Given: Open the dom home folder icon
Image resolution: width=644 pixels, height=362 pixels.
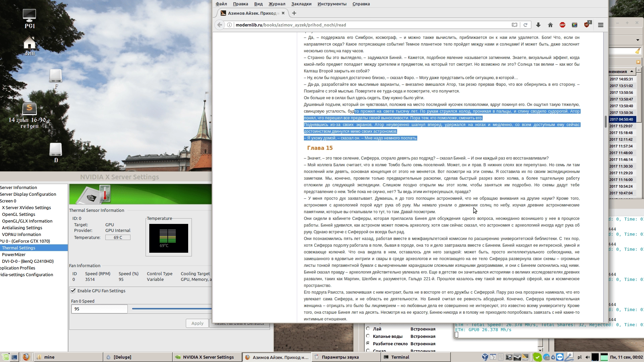Looking at the screenshot, I should (x=29, y=46).
